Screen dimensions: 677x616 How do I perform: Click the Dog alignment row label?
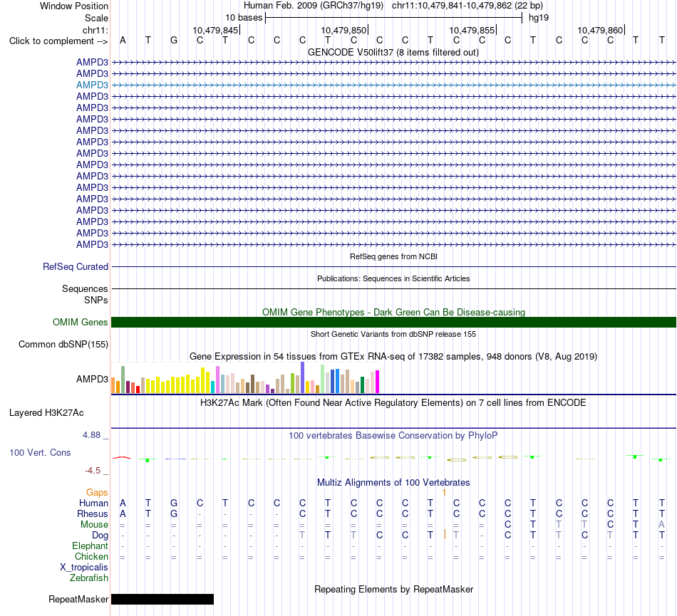pyautogui.click(x=100, y=536)
